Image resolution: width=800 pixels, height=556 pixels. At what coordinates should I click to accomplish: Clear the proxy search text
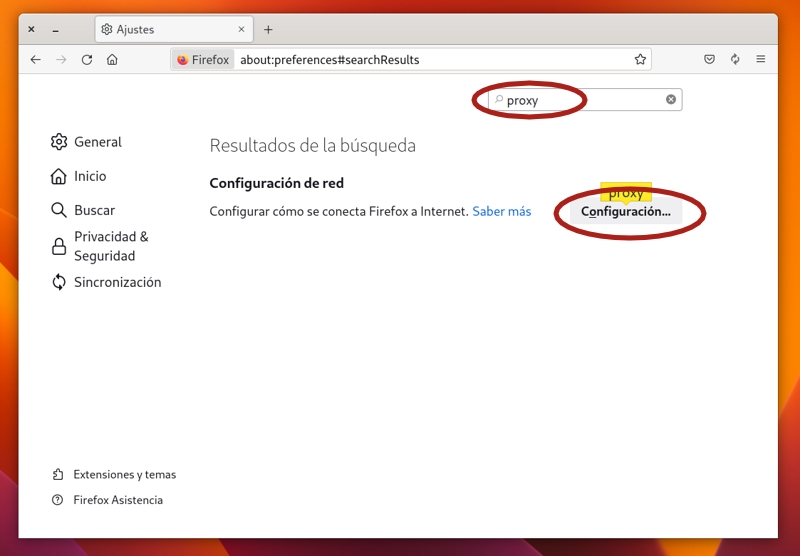671,99
